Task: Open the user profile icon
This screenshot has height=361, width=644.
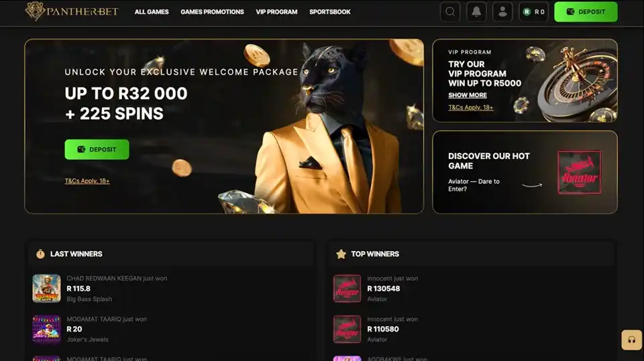Action: 502,12
